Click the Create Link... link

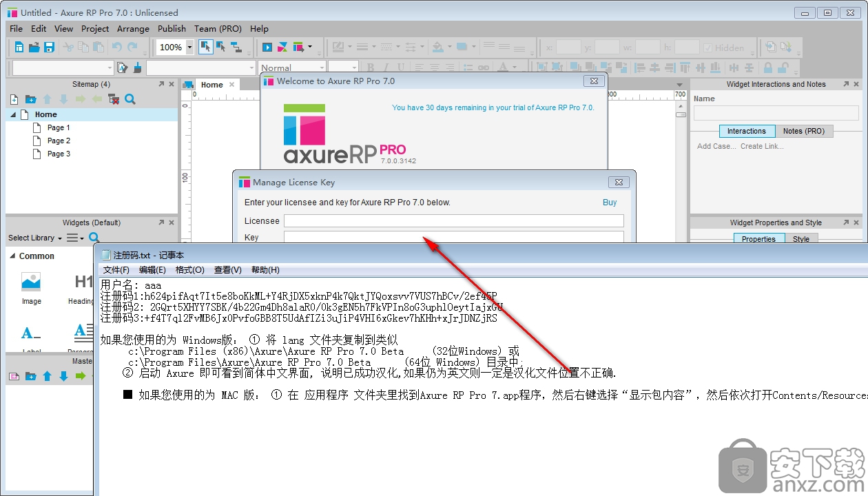point(762,146)
